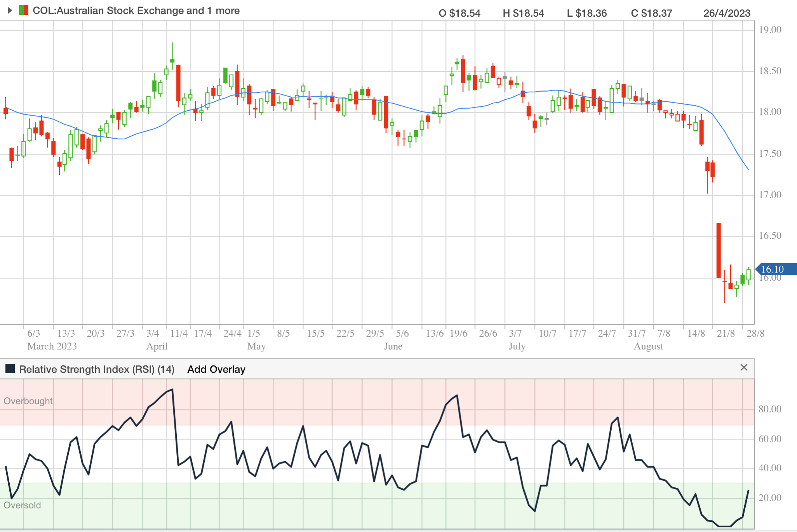
Task: Click the July month label
Action: [x=517, y=346]
